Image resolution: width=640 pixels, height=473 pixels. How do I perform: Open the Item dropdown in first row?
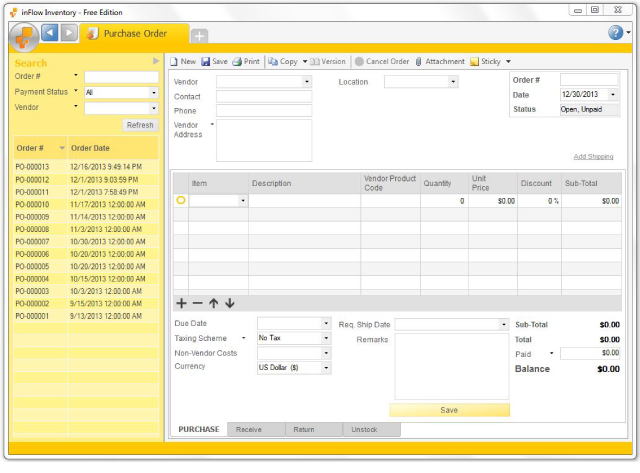point(243,200)
